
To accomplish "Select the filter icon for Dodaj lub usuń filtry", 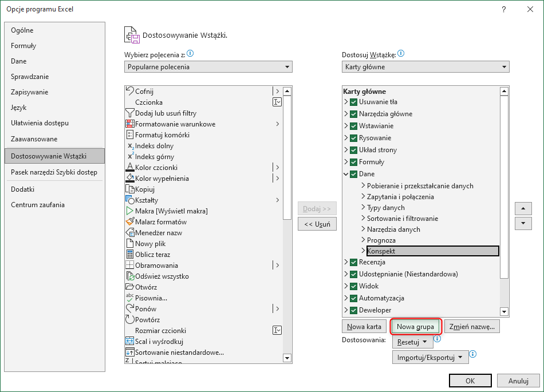I will (129, 113).
